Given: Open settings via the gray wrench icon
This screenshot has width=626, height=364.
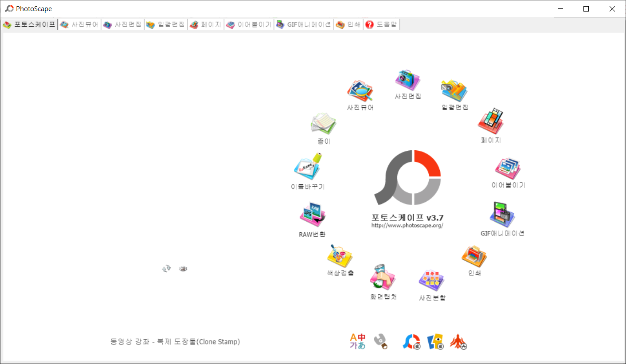Looking at the screenshot, I should pyautogui.click(x=381, y=341).
